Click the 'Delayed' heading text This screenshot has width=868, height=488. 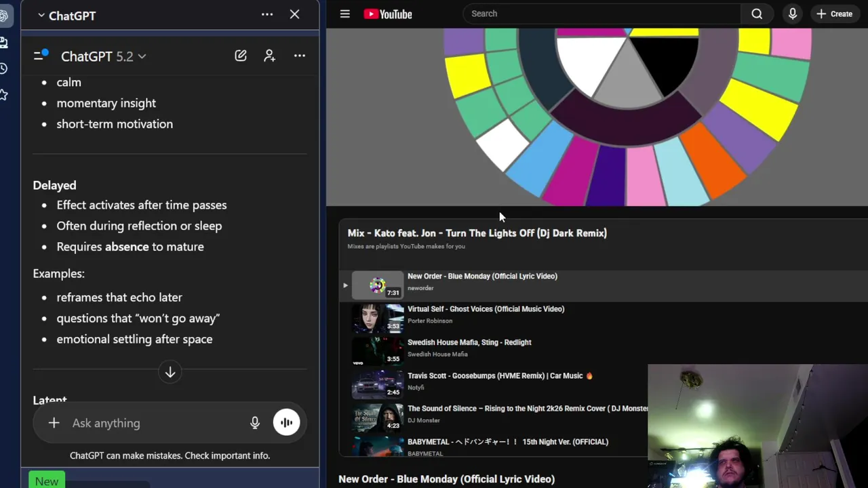(54, 185)
